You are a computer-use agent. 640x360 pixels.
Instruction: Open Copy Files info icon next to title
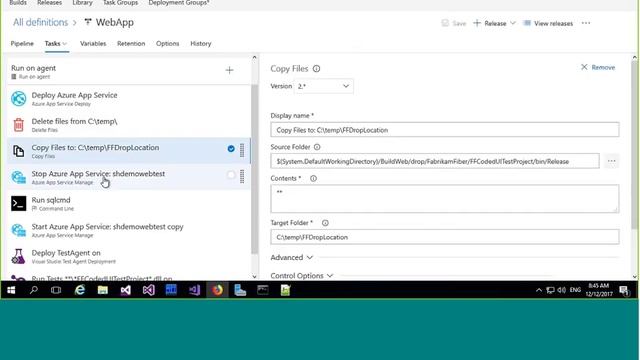[x=316, y=69]
